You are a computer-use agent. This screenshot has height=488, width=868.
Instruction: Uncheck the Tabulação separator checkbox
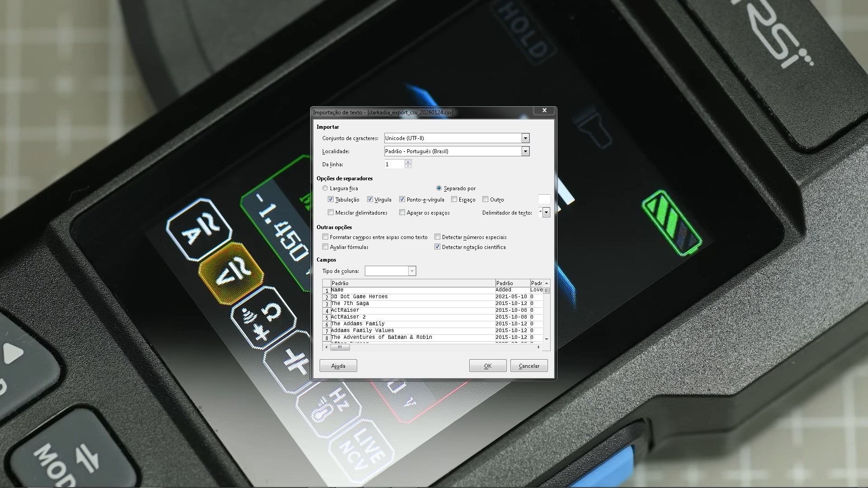330,199
